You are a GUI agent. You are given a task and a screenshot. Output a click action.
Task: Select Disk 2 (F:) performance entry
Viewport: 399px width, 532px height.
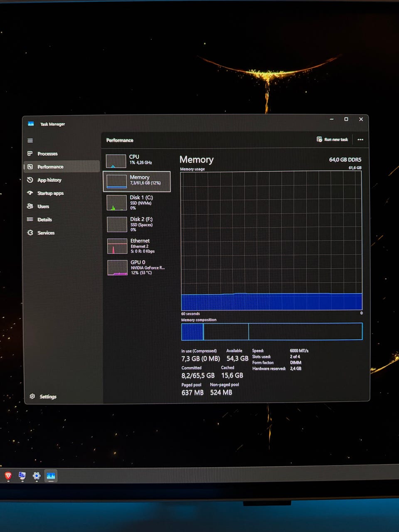(137, 224)
